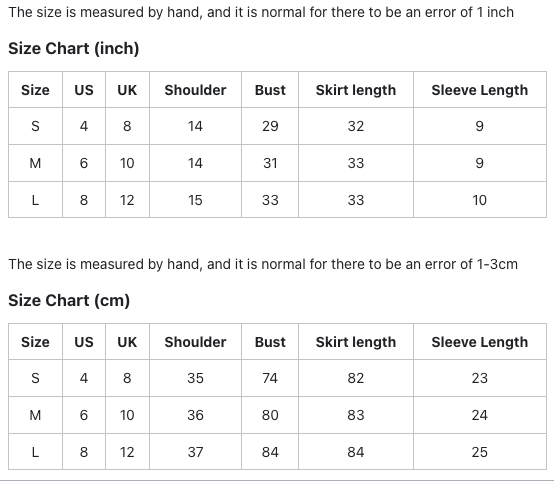The width and height of the screenshot is (554, 482).
Task: Select size M row label in inch table
Action: click(x=35, y=163)
